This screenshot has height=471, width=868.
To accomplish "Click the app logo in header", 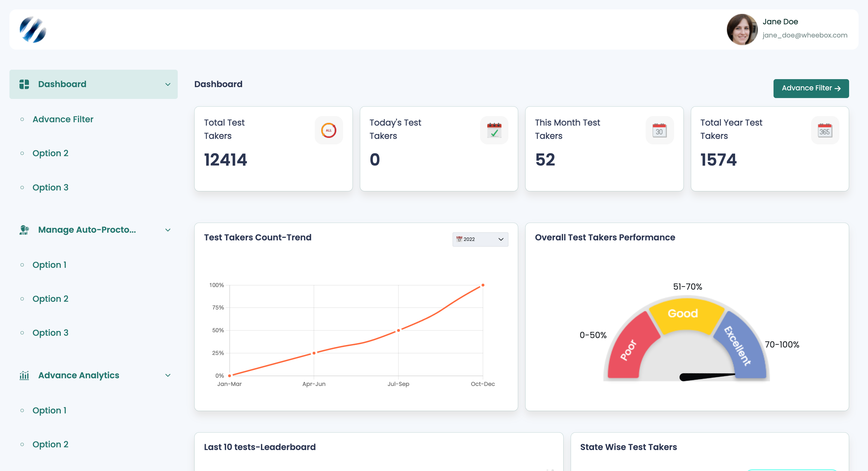I will [33, 30].
